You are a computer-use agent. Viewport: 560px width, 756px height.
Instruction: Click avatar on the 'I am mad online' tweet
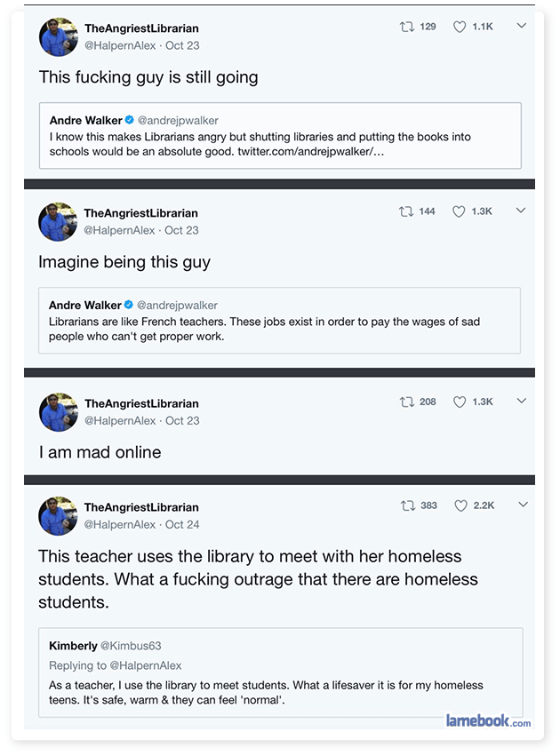58,411
